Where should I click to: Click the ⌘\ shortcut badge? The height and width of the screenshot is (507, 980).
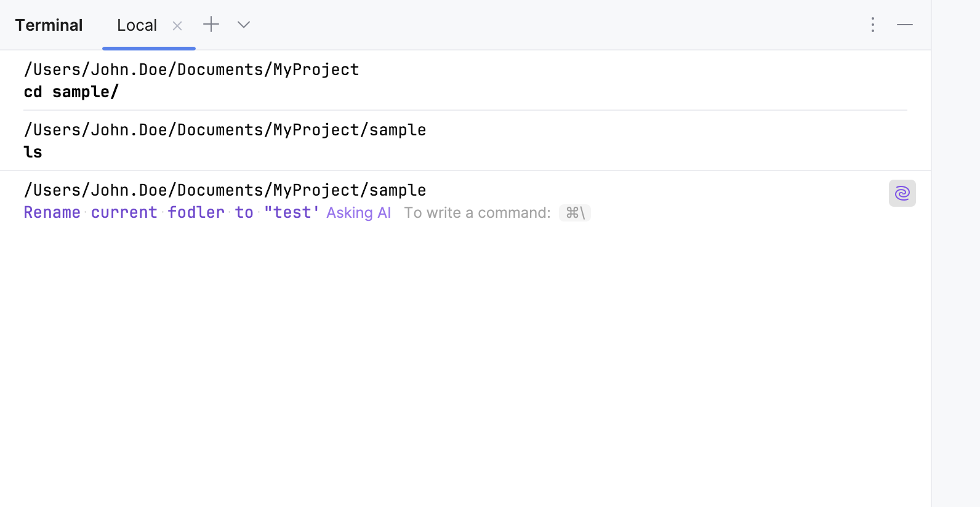pyautogui.click(x=575, y=213)
